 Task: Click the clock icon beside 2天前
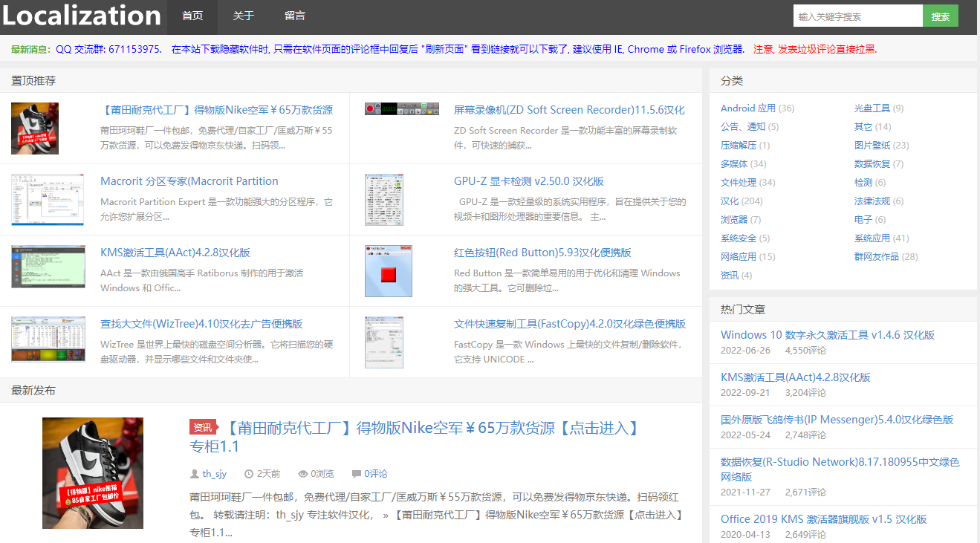pyautogui.click(x=248, y=474)
